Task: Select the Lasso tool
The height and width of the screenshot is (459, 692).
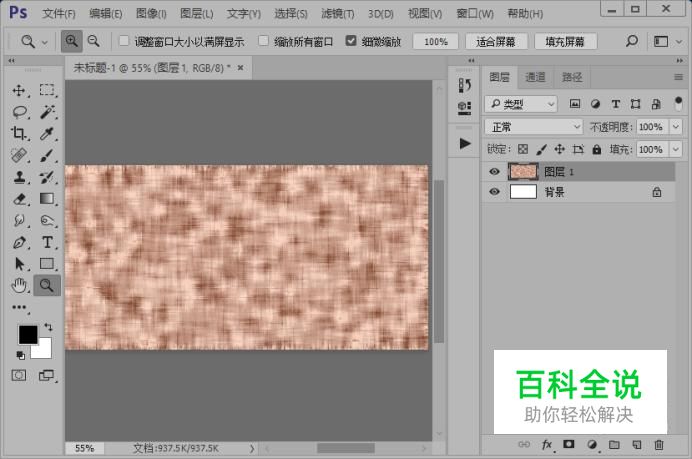Action: click(19, 112)
